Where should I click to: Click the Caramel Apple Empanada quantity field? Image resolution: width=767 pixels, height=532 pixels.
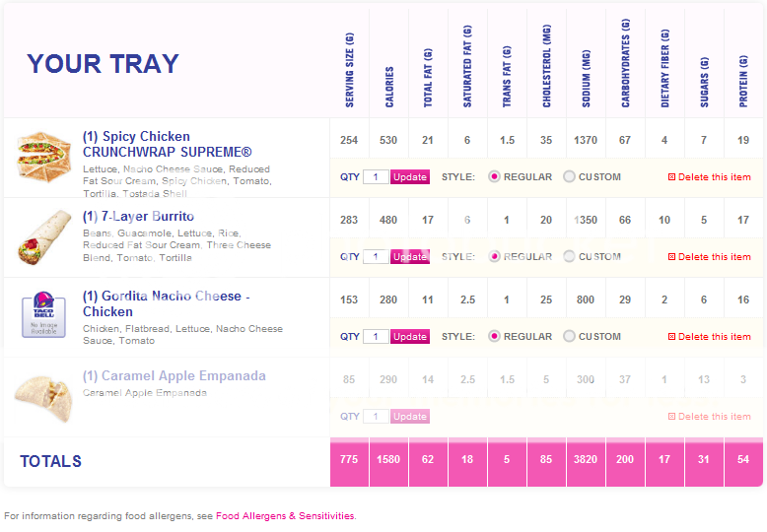376,417
